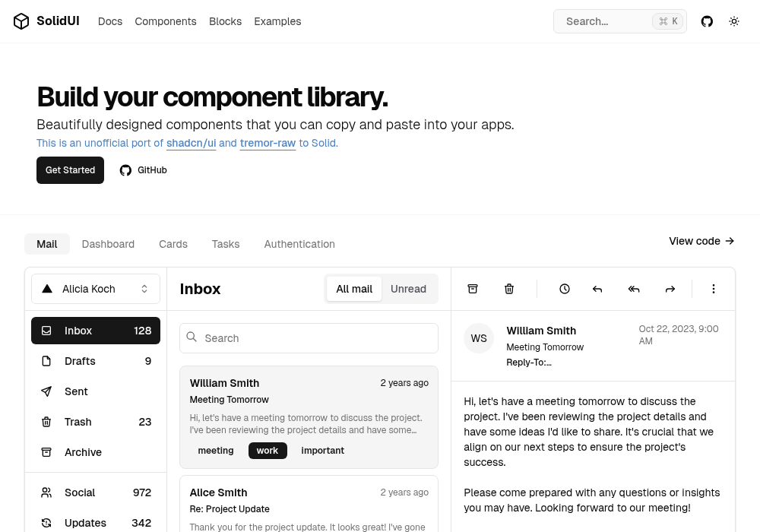Click the Drafts file icon

pyautogui.click(x=46, y=361)
